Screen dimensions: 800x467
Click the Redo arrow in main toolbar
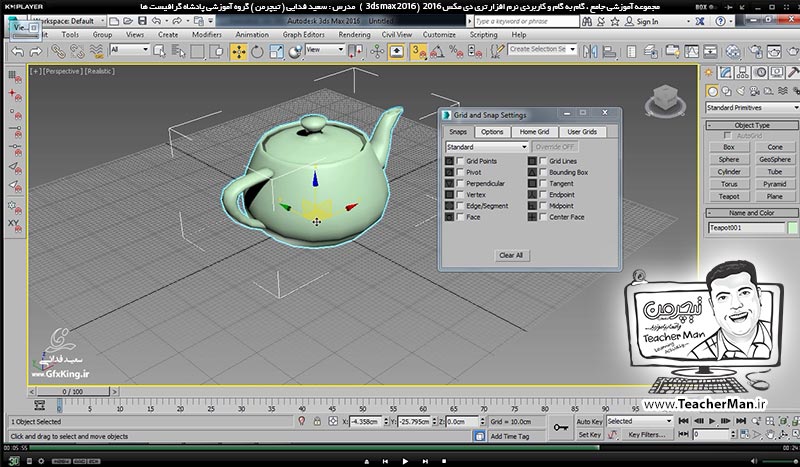click(x=36, y=52)
